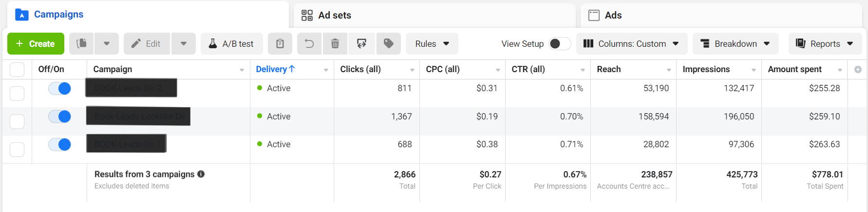Click info icon beside Results from 3 campaigns
This screenshot has width=868, height=212.
click(201, 174)
